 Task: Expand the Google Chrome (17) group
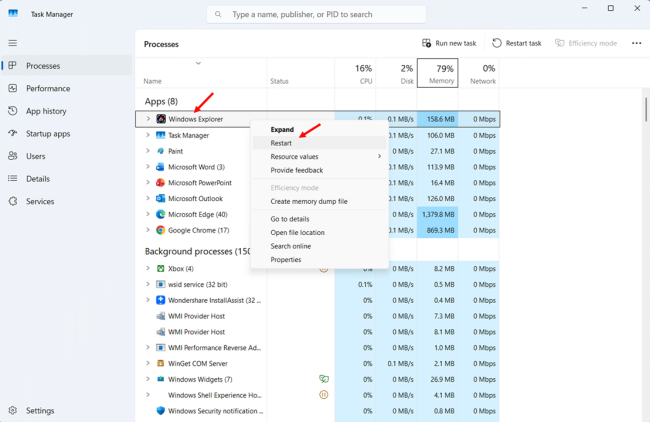[x=148, y=230]
